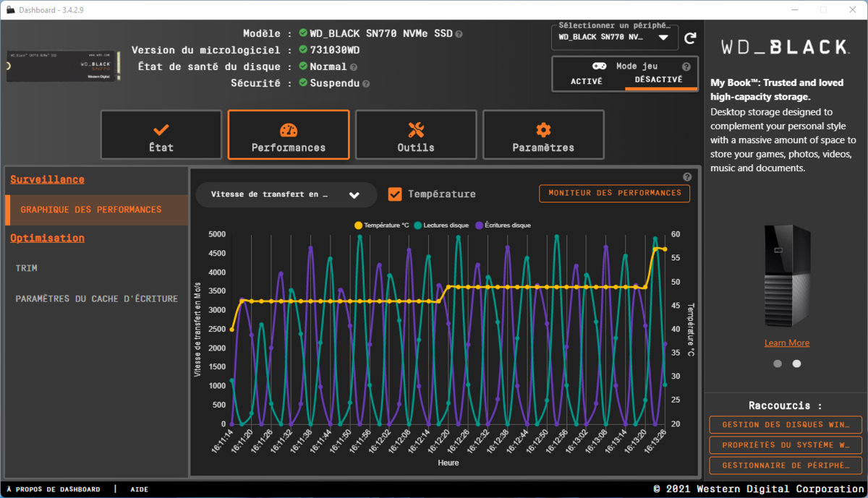This screenshot has width=868, height=498.
Task: Click the Performances gauge icon
Action: [289, 129]
